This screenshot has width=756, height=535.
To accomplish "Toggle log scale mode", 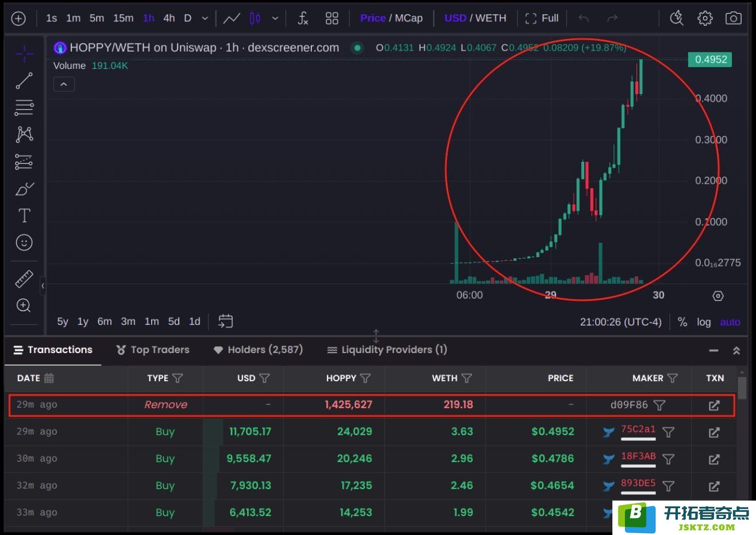I will (704, 322).
